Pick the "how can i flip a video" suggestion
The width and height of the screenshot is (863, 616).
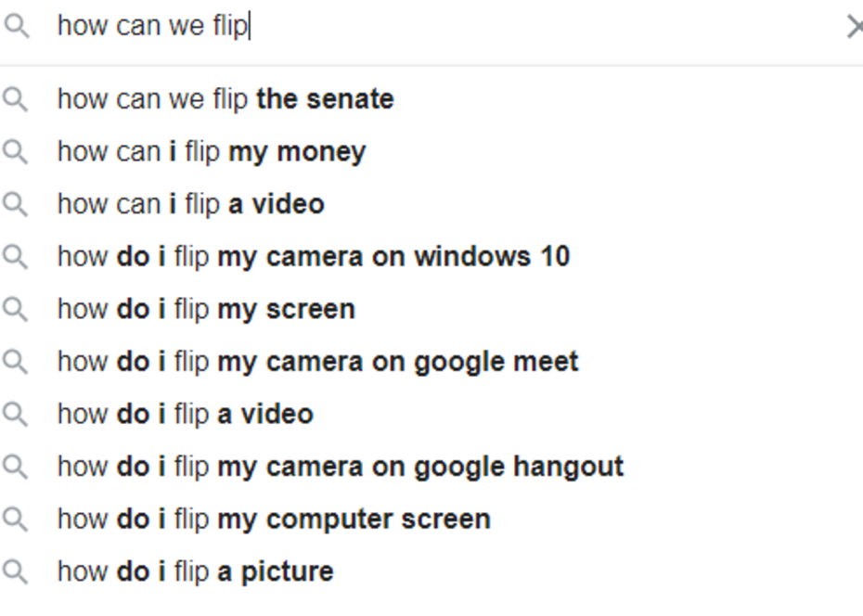[x=191, y=204]
